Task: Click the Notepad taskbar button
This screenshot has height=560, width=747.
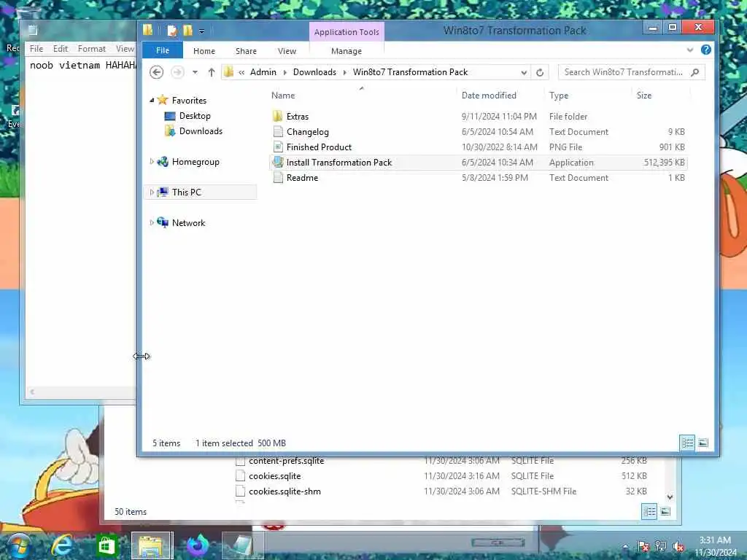Action: 242,545
